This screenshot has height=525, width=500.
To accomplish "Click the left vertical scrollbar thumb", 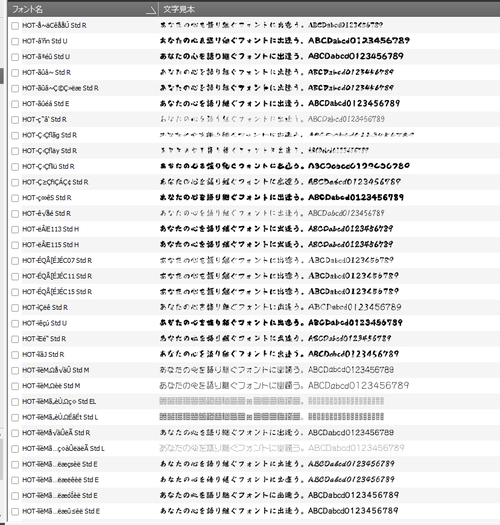I will tap(2, 76).
